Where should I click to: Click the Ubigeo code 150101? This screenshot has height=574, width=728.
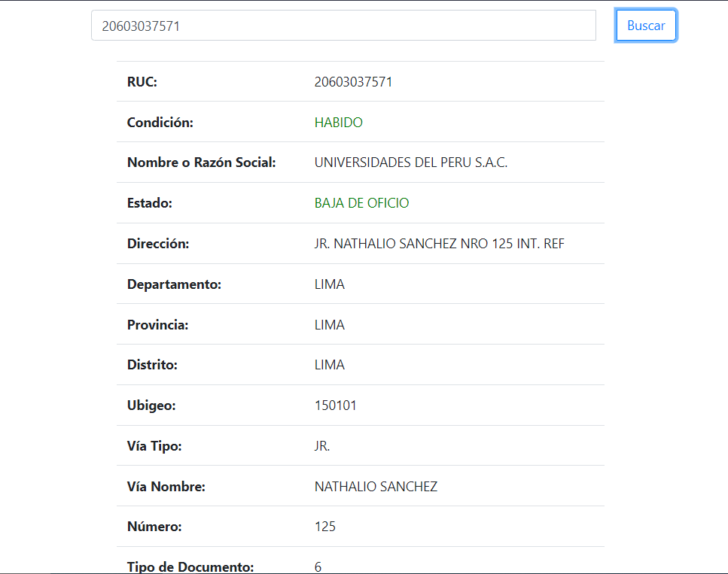pyautogui.click(x=336, y=405)
